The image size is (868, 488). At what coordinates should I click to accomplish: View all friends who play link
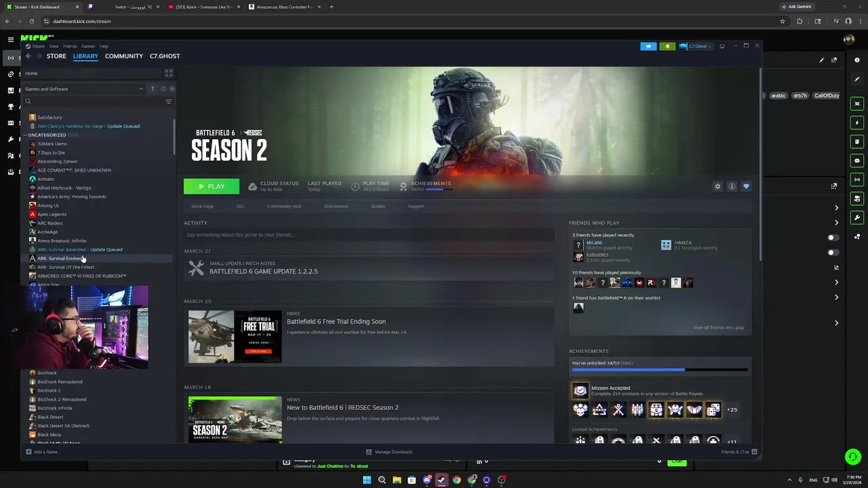[718, 327]
